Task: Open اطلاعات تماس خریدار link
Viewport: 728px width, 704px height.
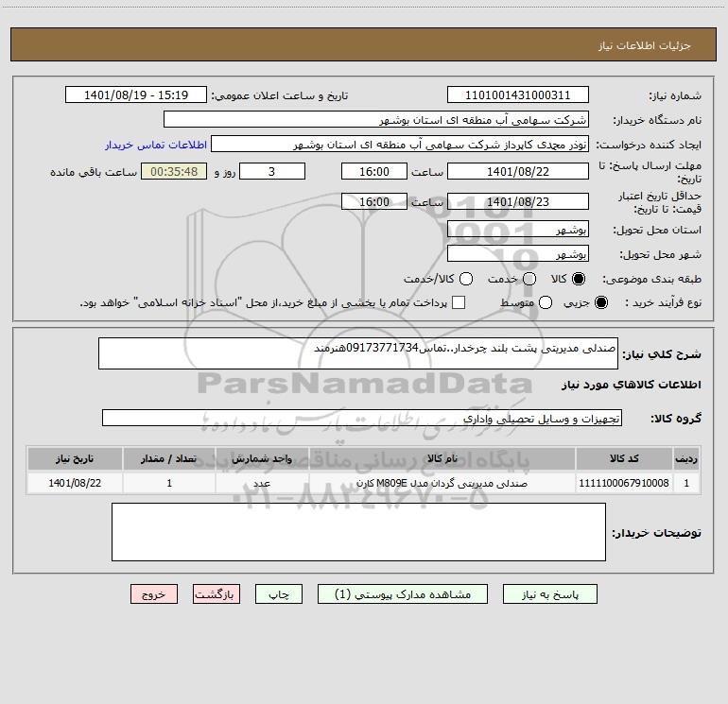Action: pos(156,145)
